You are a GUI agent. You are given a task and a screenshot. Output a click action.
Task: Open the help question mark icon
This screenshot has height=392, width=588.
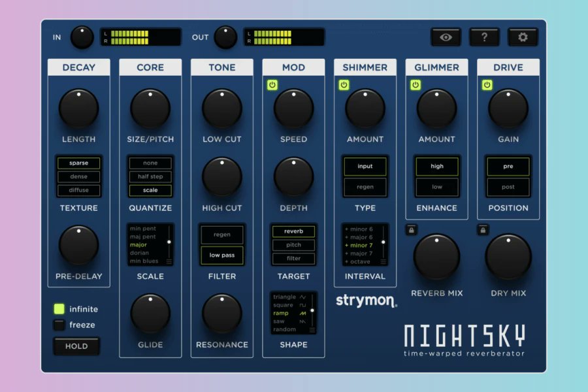[x=484, y=37]
